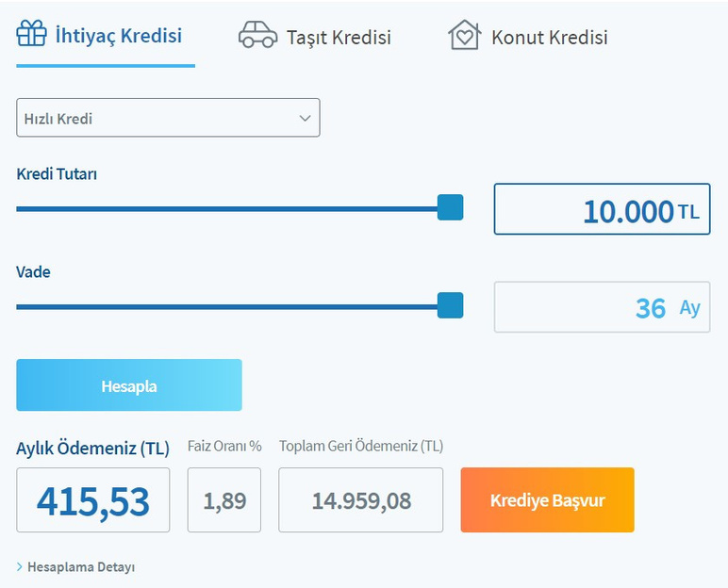The height and width of the screenshot is (588, 728).
Task: Expand the Hesaplama Detayı section
Action: (81, 566)
